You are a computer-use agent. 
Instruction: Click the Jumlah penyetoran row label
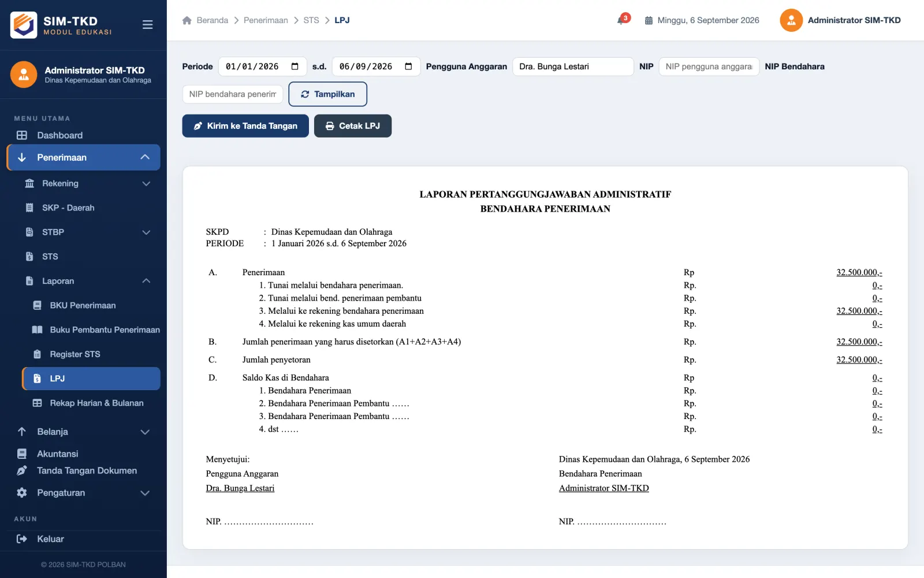pos(277,360)
